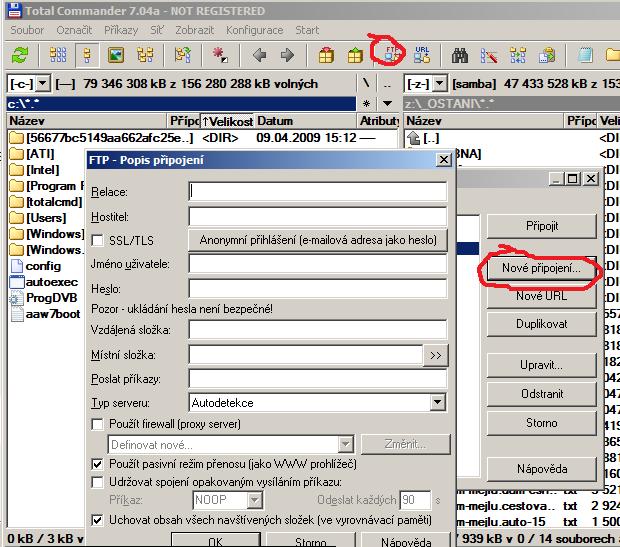
Task: Click the Forward arrow toolbar icon
Action: click(287, 55)
